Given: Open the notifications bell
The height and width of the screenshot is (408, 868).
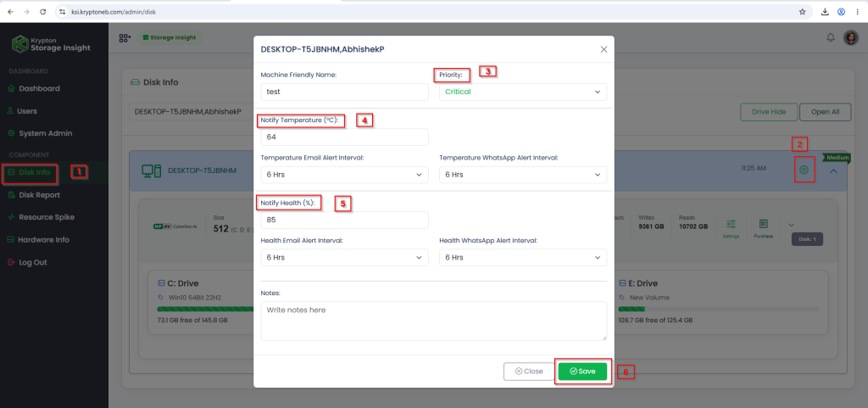Looking at the screenshot, I should pos(831,37).
